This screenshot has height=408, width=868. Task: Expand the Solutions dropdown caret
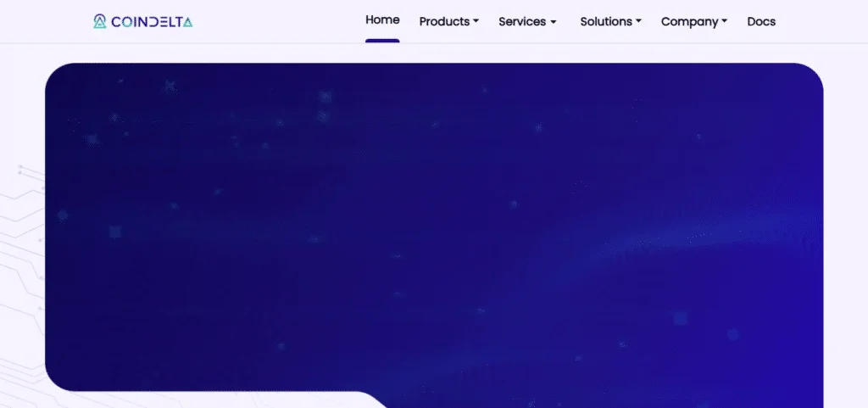638,21
